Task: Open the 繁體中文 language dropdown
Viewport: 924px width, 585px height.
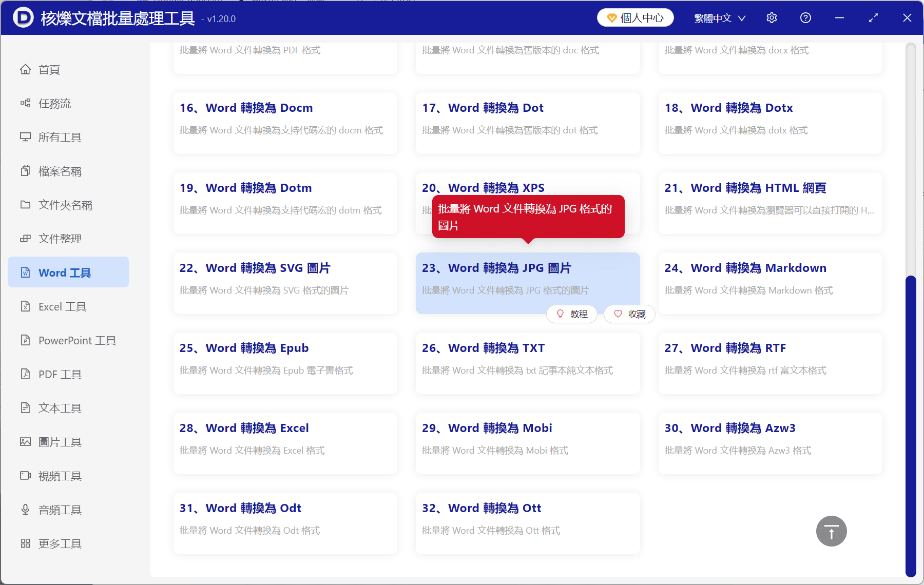Action: click(719, 18)
